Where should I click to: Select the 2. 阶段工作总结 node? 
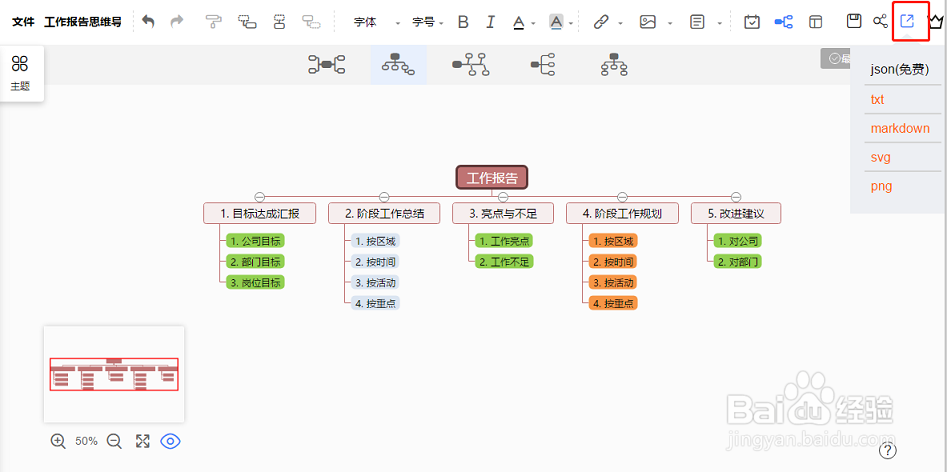385,213
